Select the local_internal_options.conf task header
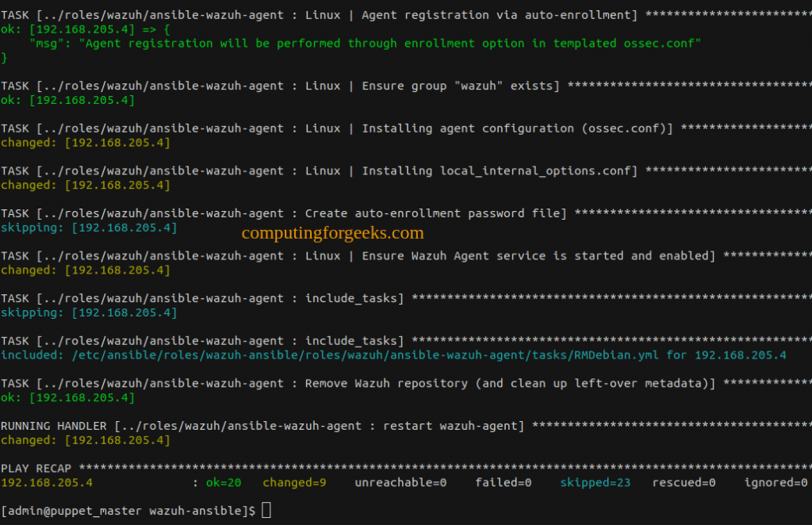The width and height of the screenshot is (812, 525). pos(317,171)
